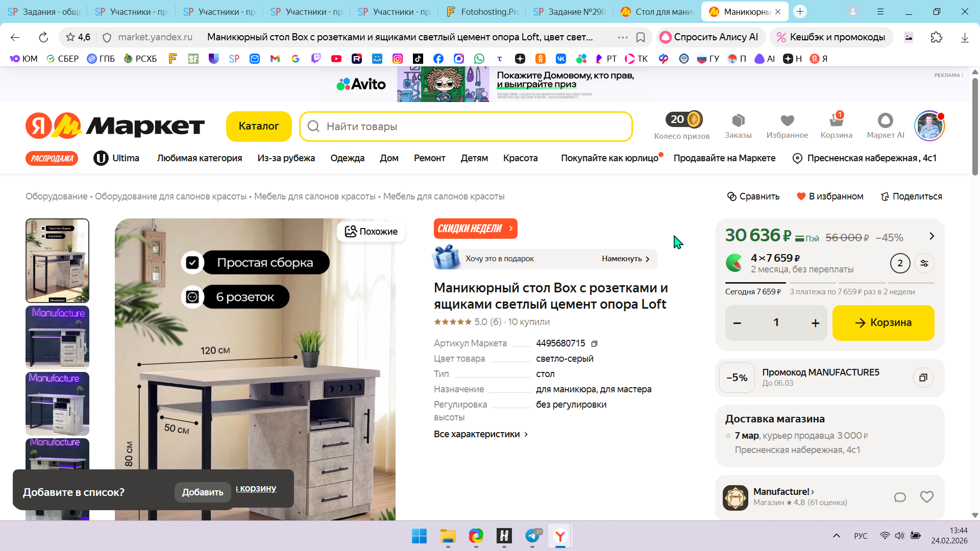Copy promo code MANUFACTURE5

(x=923, y=378)
